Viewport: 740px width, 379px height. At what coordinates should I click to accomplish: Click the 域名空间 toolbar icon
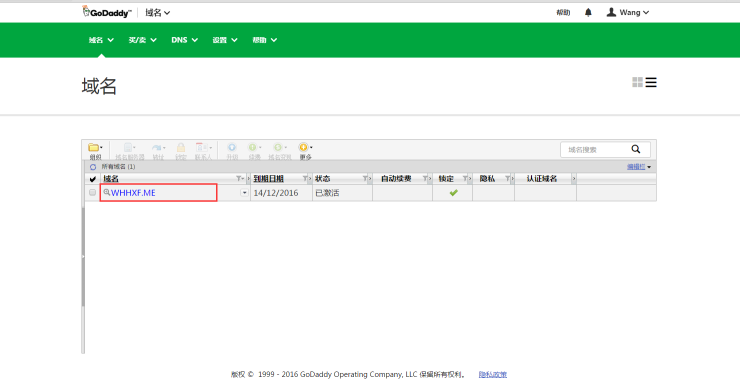point(280,151)
